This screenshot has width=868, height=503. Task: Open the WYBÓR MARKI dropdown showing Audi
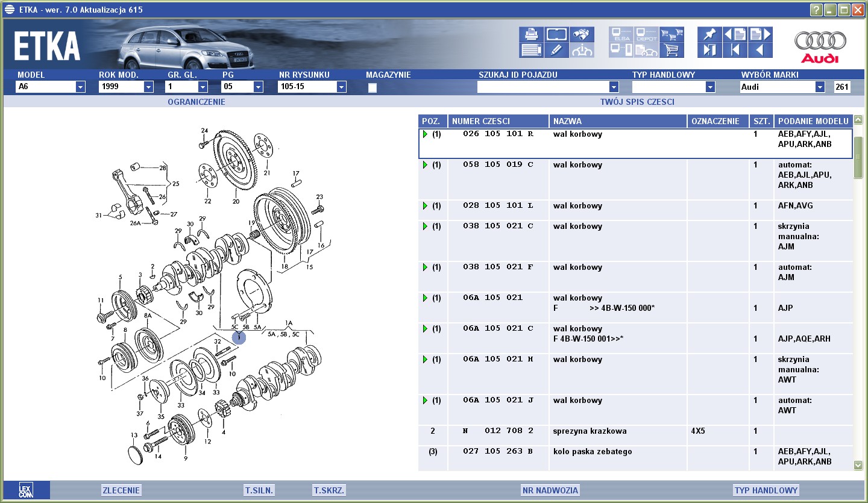point(820,87)
